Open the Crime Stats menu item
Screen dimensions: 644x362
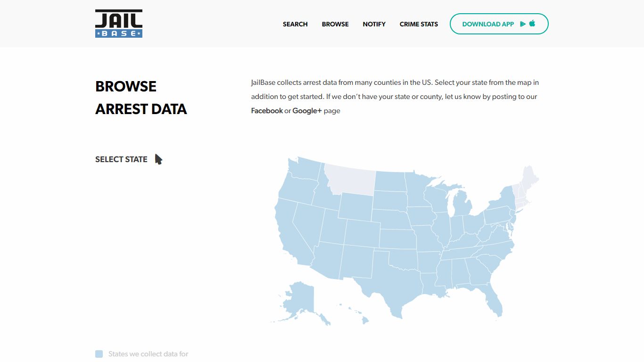click(419, 24)
